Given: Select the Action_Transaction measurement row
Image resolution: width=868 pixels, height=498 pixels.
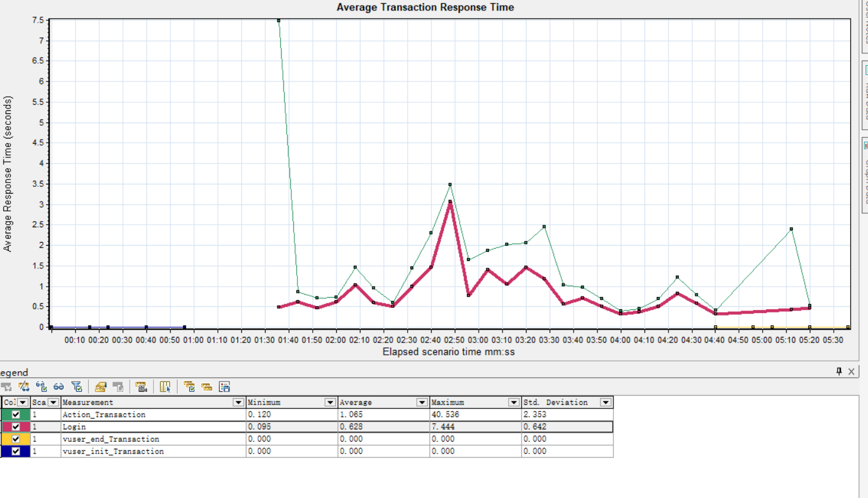Looking at the screenshot, I should click(307, 415).
